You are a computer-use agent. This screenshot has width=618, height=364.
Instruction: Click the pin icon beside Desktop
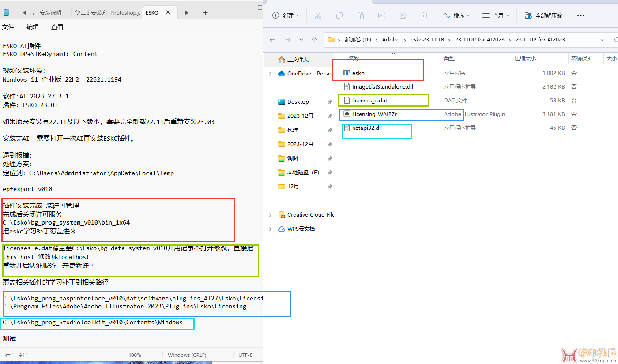pyautogui.click(x=329, y=102)
